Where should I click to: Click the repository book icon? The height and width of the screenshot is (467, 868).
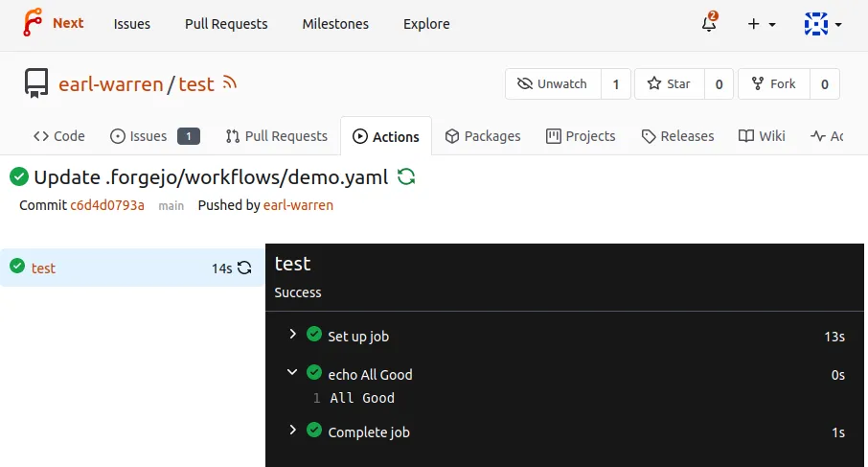tap(37, 83)
